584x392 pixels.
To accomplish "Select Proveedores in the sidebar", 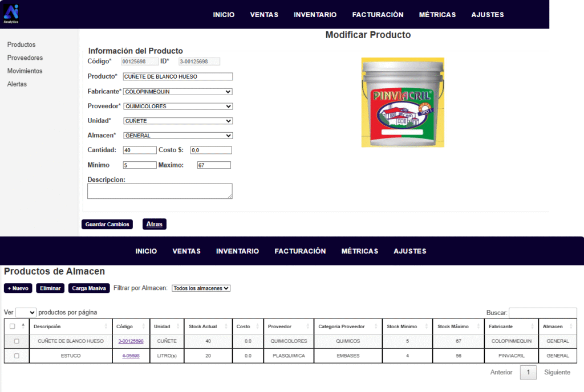I will pyautogui.click(x=25, y=58).
